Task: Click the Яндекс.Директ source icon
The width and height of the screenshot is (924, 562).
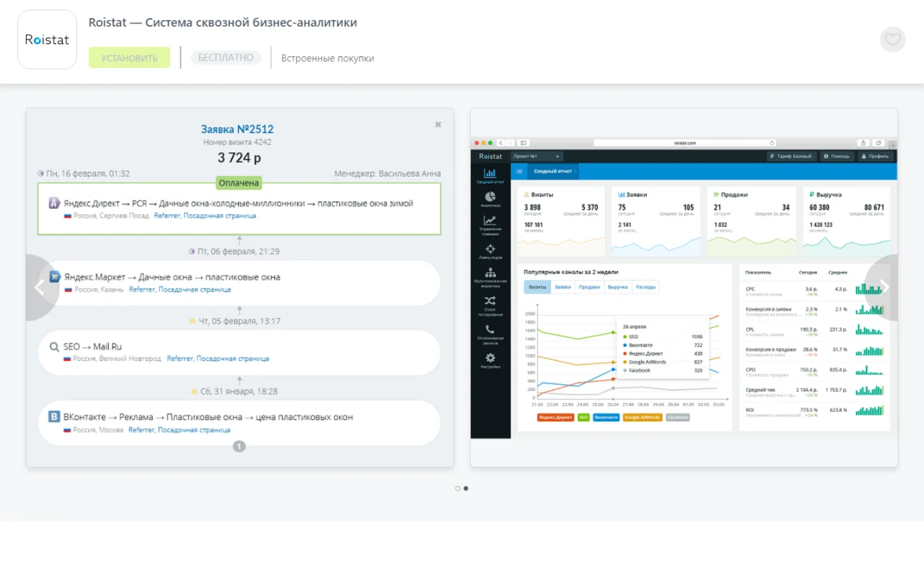Action: click(54, 203)
